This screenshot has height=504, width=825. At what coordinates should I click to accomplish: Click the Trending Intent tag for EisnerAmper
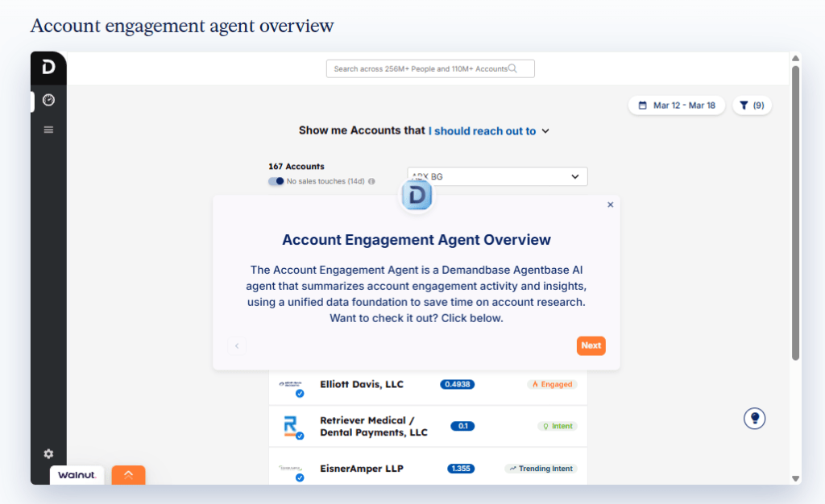pyautogui.click(x=541, y=469)
